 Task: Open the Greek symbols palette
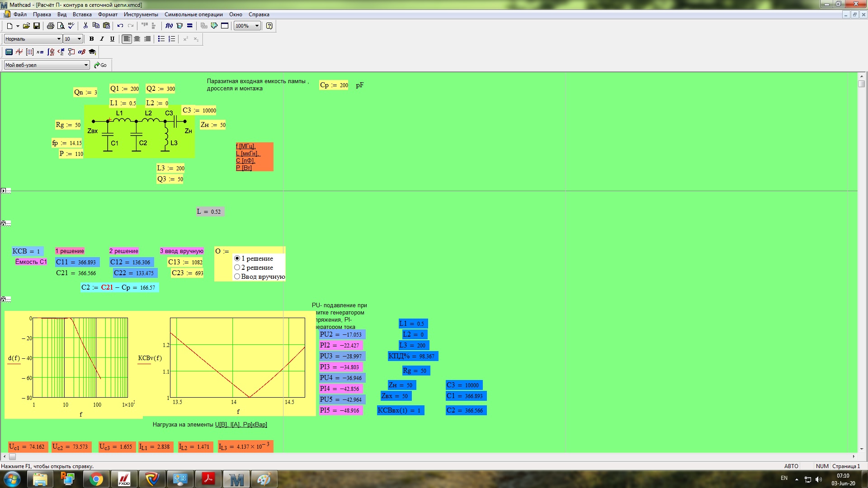(82, 52)
